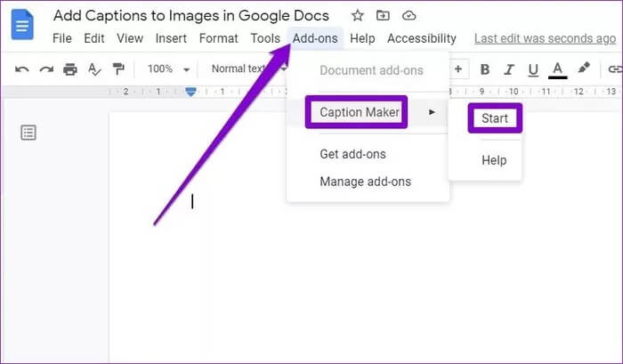Screen dimensions: 623x364
Task: Choose Manage add-ons from menu
Action: (x=365, y=182)
